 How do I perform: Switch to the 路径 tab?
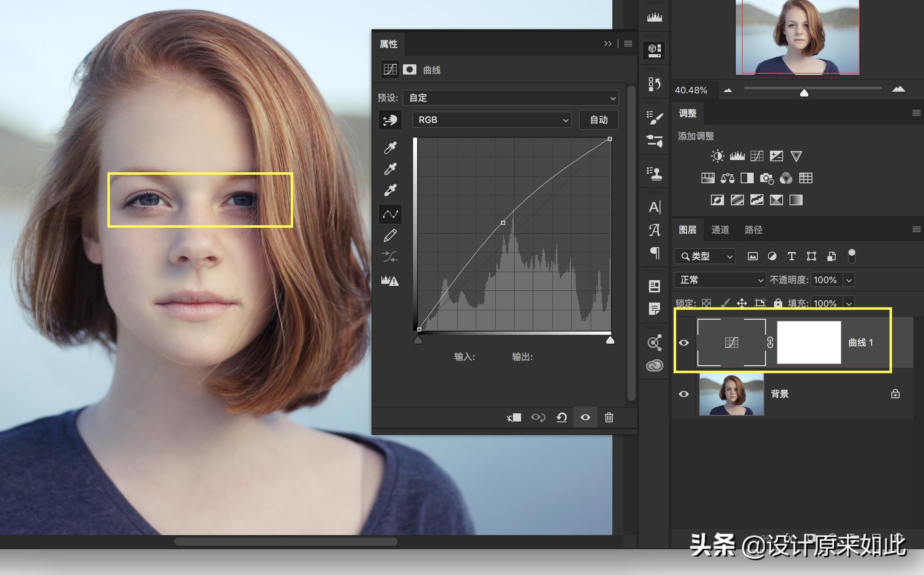(x=753, y=230)
